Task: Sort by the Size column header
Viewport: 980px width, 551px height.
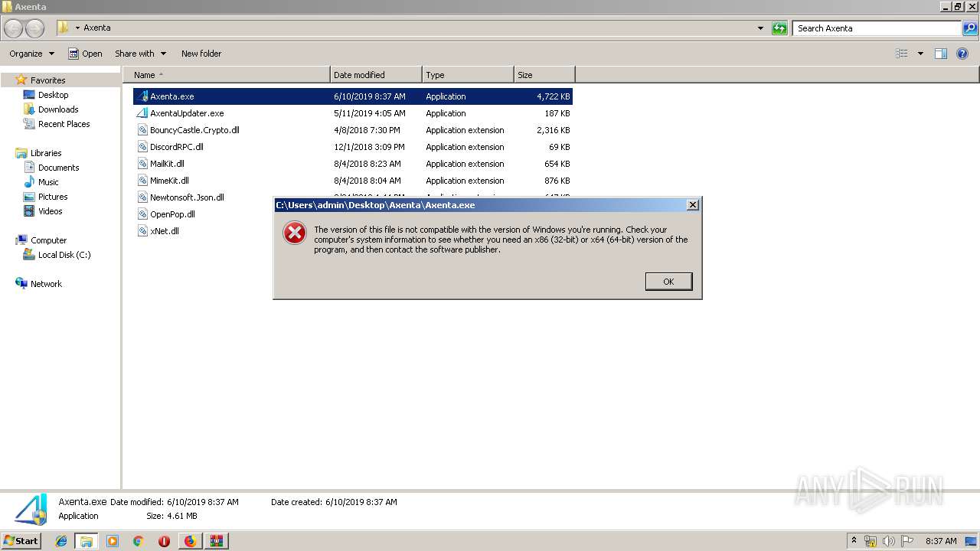Action: (x=544, y=75)
